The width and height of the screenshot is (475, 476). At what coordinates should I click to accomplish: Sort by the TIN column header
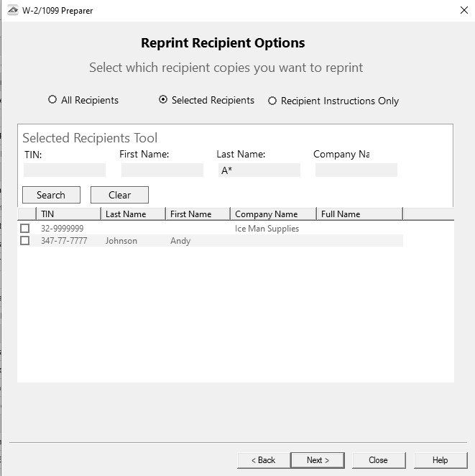tap(68, 214)
